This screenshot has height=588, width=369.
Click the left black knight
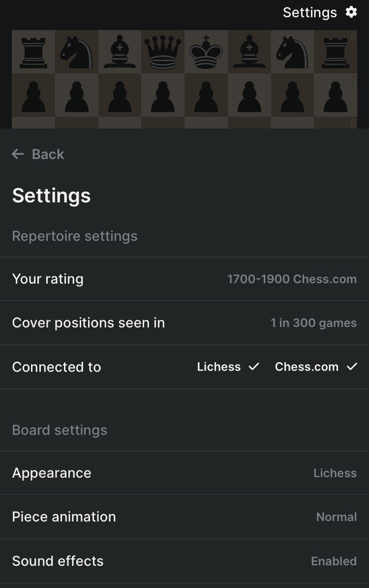coord(76,52)
